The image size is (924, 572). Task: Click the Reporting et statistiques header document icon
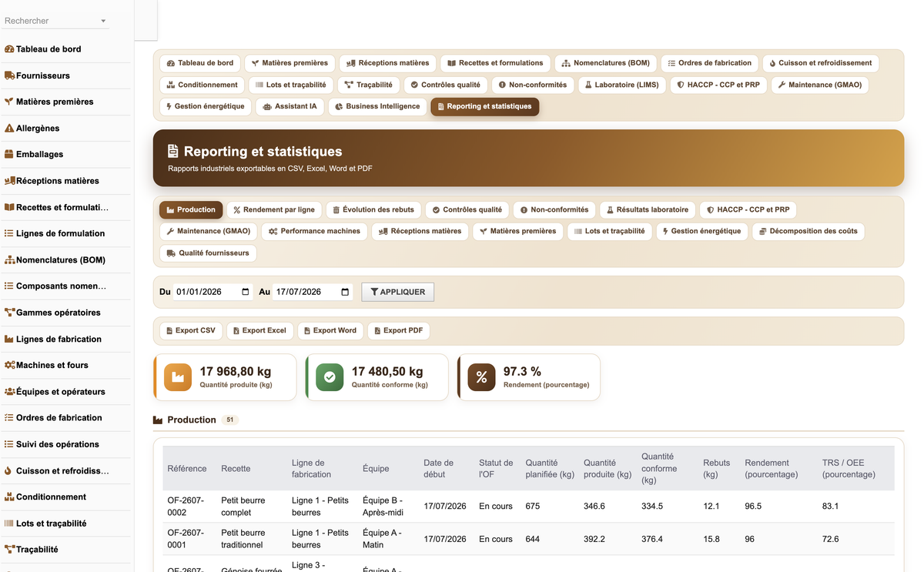click(x=173, y=152)
